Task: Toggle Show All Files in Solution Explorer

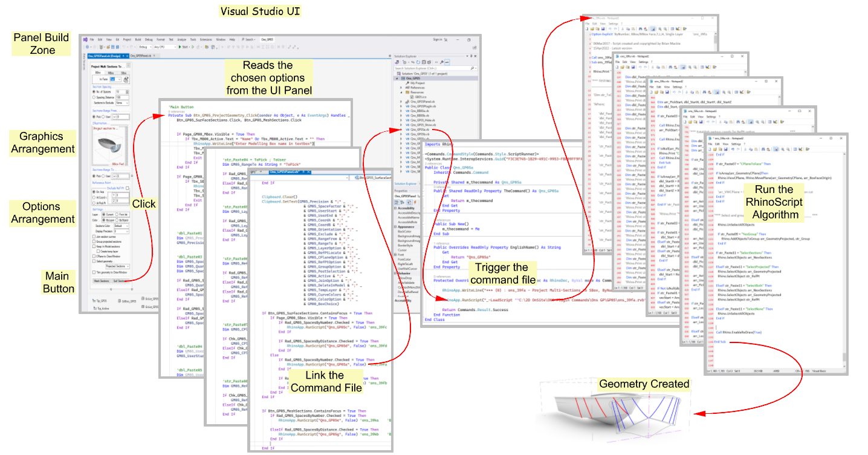Action: pos(429,62)
